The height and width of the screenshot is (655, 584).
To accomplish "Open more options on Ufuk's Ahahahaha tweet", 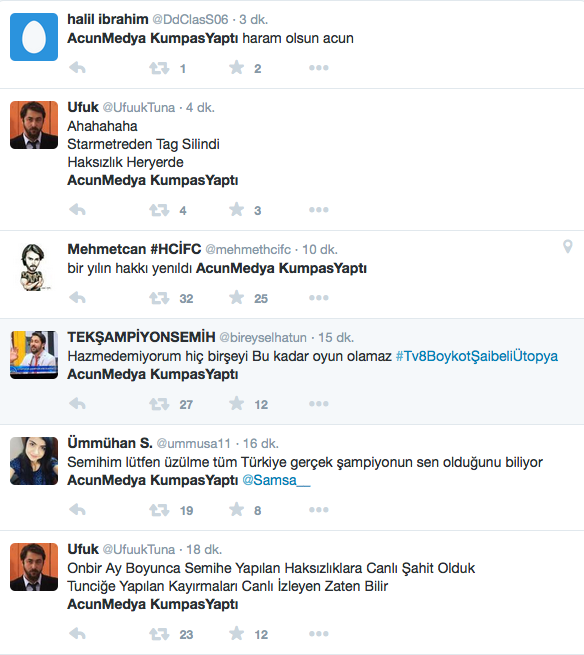I will pos(319,210).
